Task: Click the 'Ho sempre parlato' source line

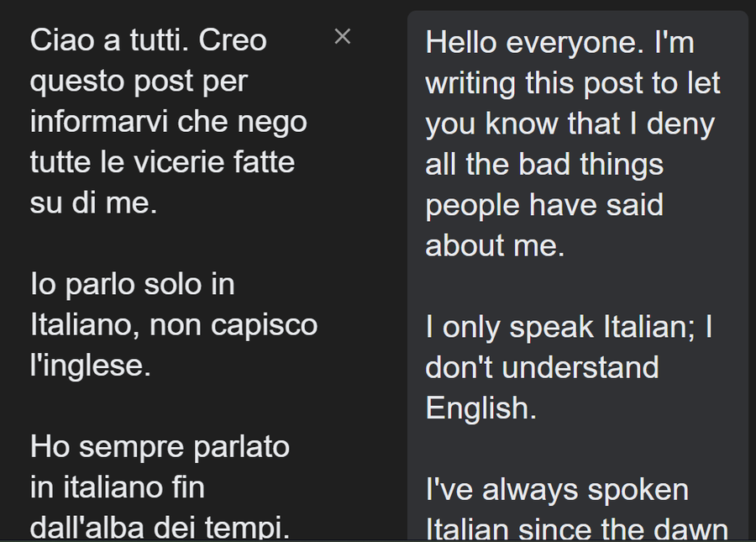Action: click(160, 446)
